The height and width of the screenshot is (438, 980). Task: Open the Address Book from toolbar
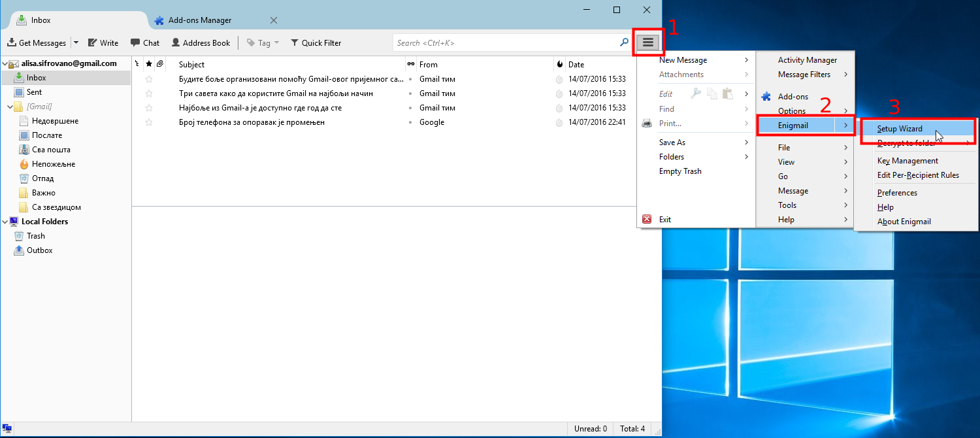(x=201, y=42)
